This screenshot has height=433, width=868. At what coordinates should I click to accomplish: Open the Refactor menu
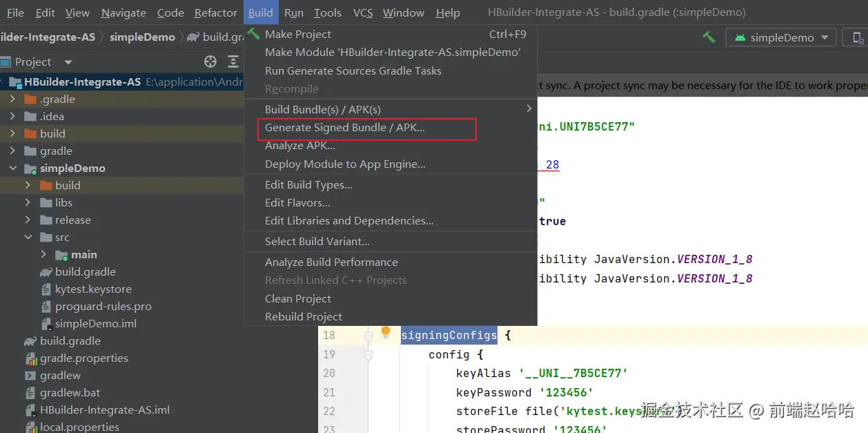click(x=215, y=12)
